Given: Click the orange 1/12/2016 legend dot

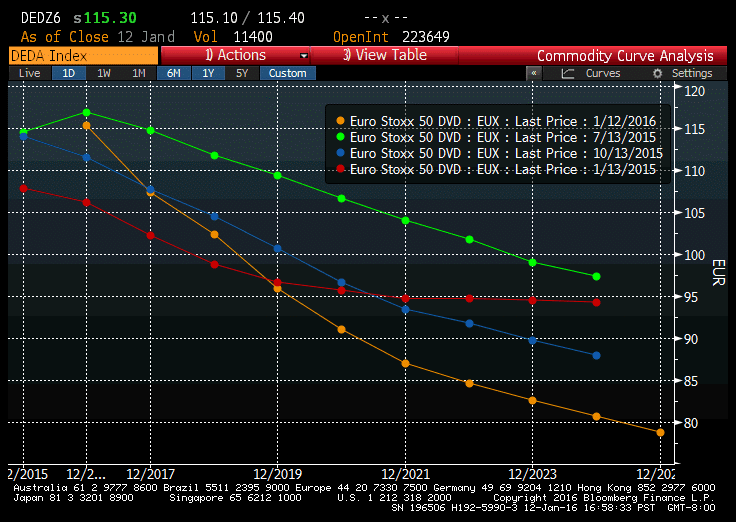Looking at the screenshot, I should click(x=340, y=121).
